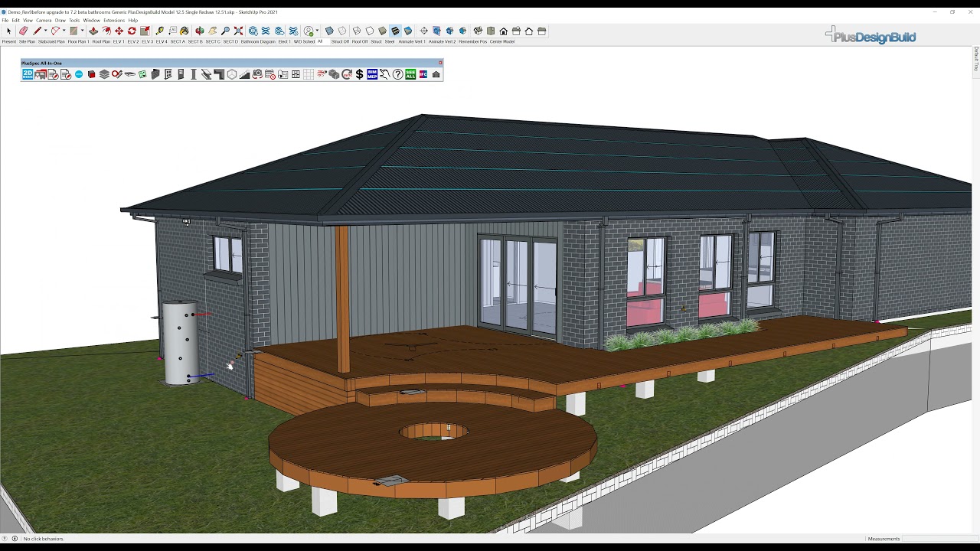Switch to the Roof Off scene tab
The image size is (980, 551).
[360, 41]
